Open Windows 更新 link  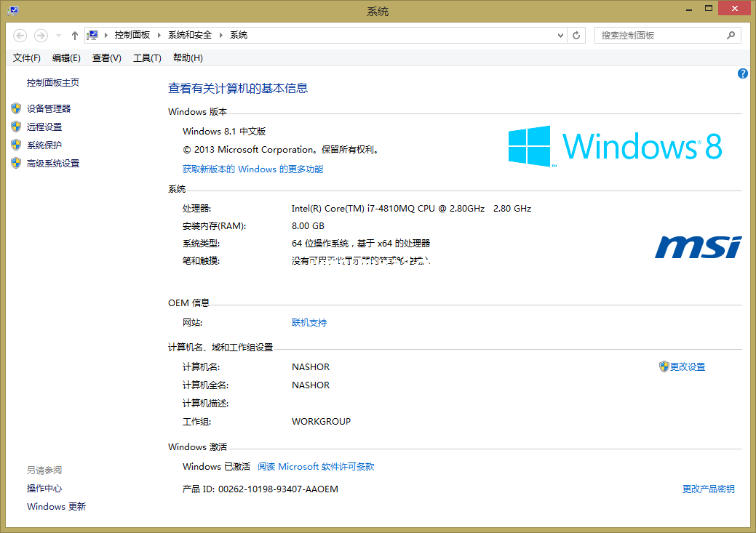pyautogui.click(x=57, y=507)
